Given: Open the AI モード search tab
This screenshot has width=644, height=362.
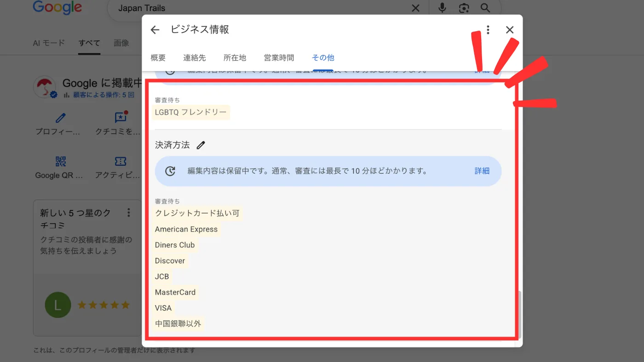Looking at the screenshot, I should coord(49,43).
